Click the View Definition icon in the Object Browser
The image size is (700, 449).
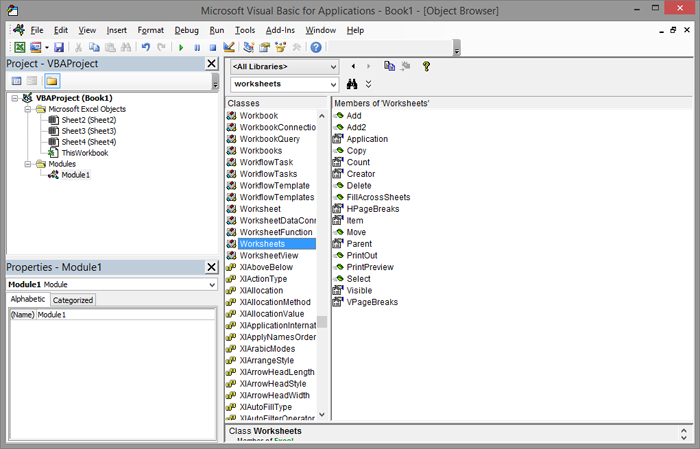pyautogui.click(x=405, y=67)
